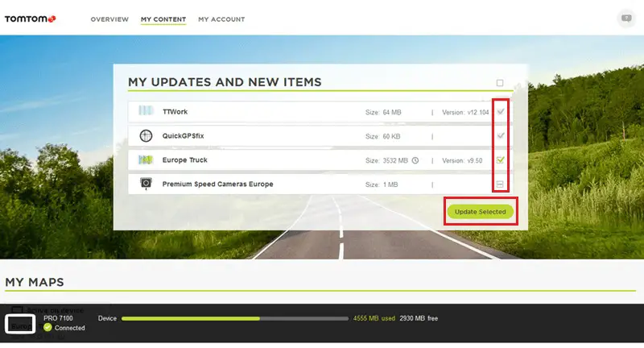Toggle the select-all checkbox in updates header

tap(500, 83)
